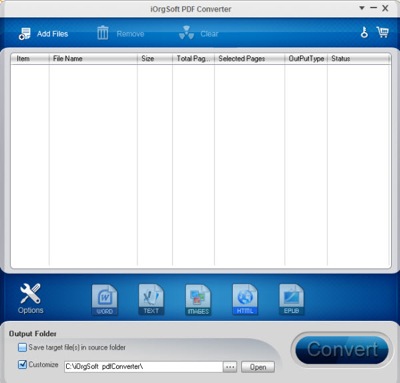This screenshot has height=383, width=400.
Task: Click the Selected Pages column header
Action: point(250,59)
